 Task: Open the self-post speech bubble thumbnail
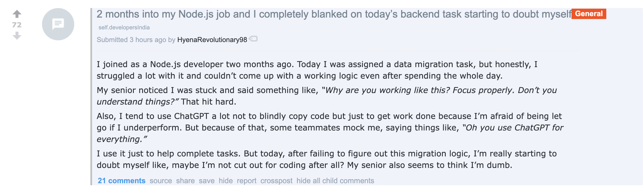pos(58,24)
